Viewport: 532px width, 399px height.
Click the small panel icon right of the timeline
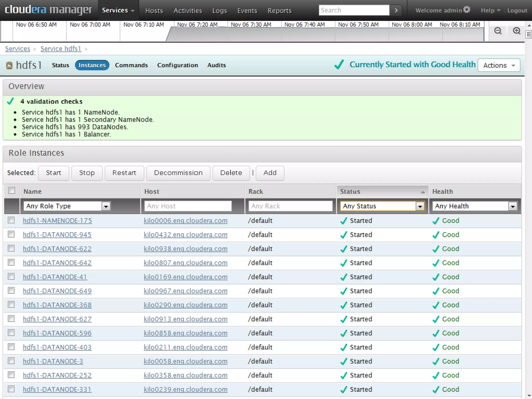[x=529, y=34]
